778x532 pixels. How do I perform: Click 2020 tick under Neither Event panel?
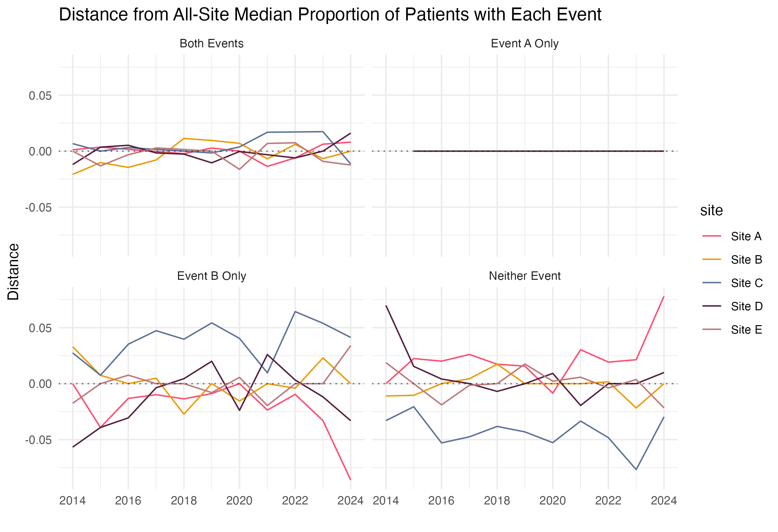(552, 501)
